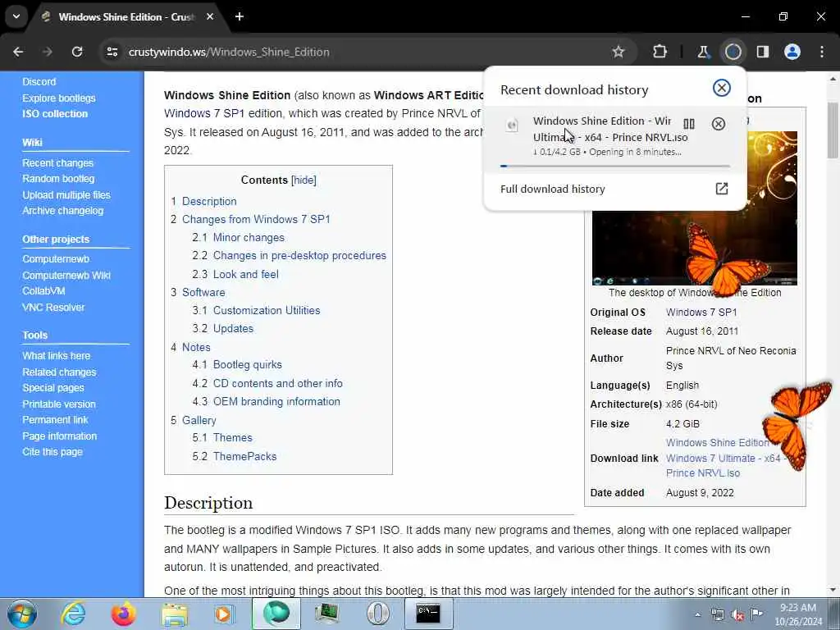840x630 pixels.
Task: Open the tab search dropdown arrow
Action: [16, 16]
